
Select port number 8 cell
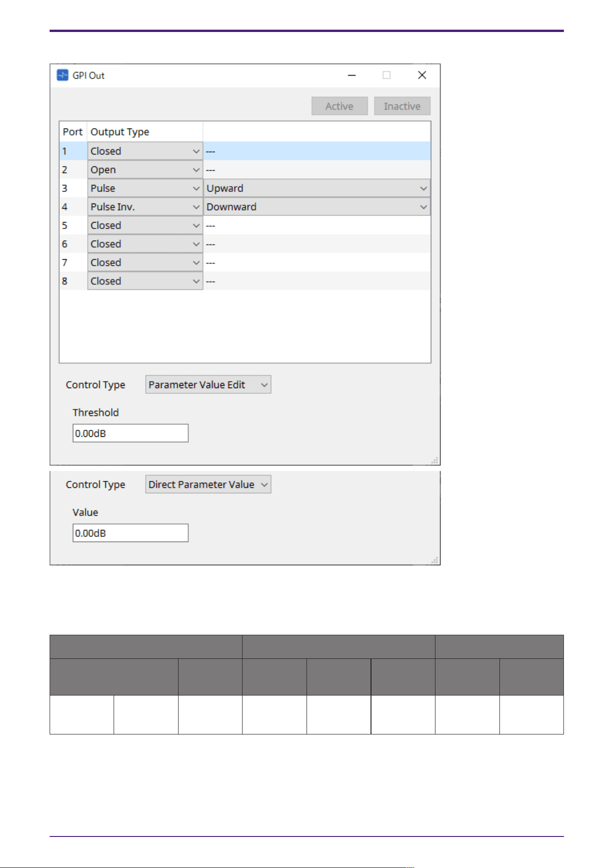(x=73, y=281)
